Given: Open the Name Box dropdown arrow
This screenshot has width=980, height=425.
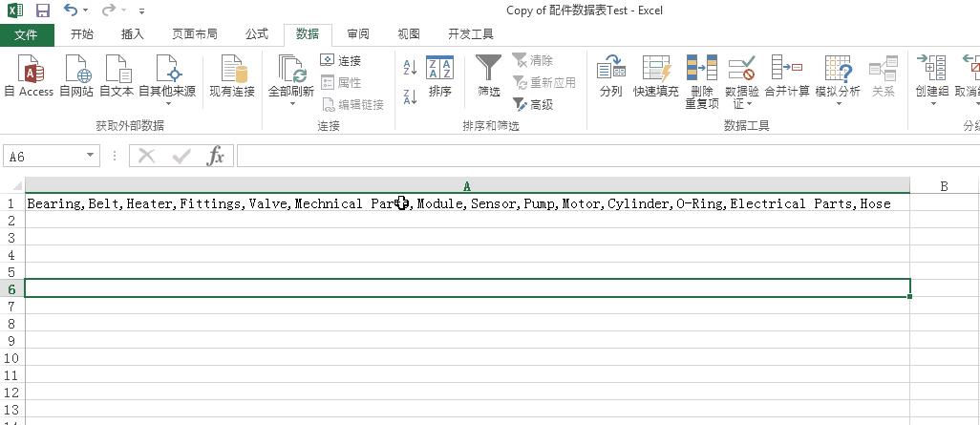Looking at the screenshot, I should 91,156.
